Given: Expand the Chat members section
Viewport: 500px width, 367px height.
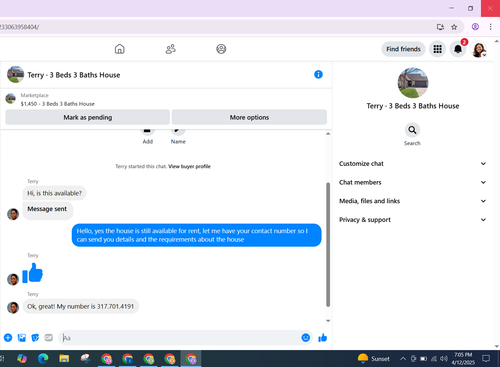Looking at the screenshot, I should tap(413, 182).
